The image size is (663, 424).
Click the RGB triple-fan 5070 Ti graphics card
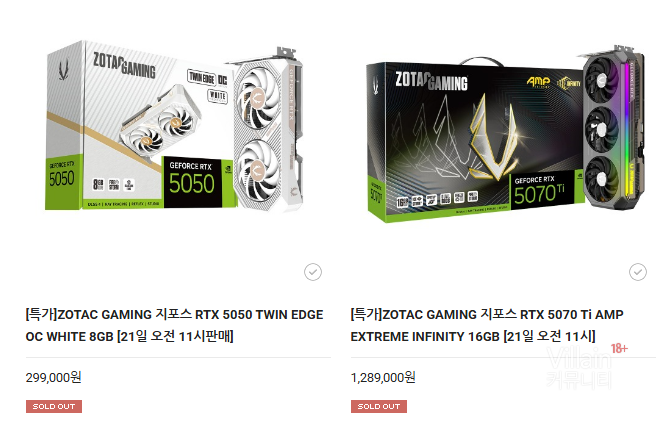click(x=613, y=127)
